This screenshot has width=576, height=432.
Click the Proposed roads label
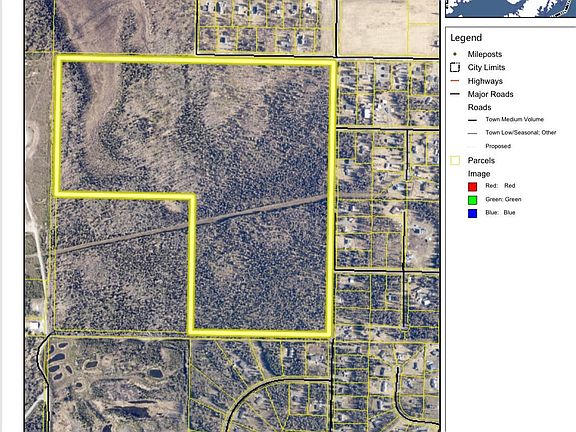[x=498, y=146]
